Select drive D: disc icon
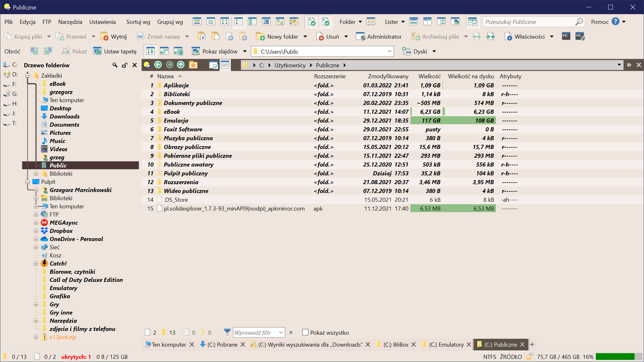Image resolution: width=644 pixels, height=362 pixels. point(7,74)
